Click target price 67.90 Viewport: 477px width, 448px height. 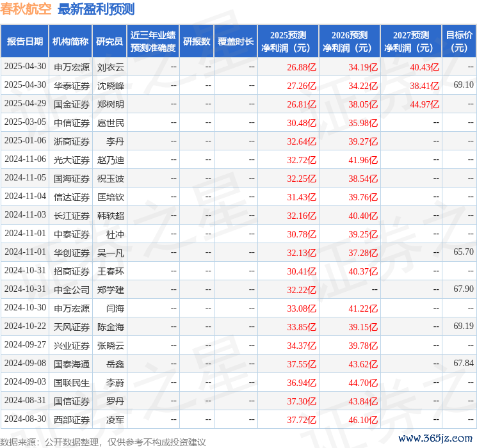(464, 289)
